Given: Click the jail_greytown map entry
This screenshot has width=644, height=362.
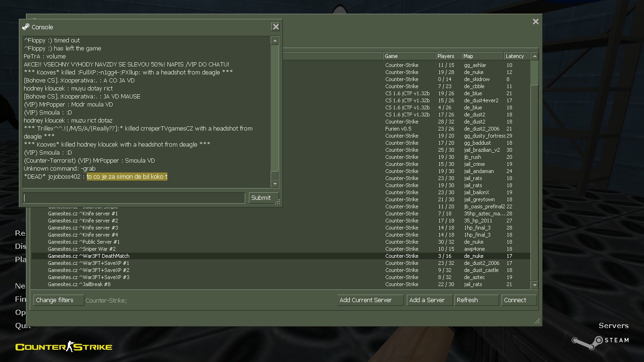Looking at the screenshot, I should [x=479, y=199].
